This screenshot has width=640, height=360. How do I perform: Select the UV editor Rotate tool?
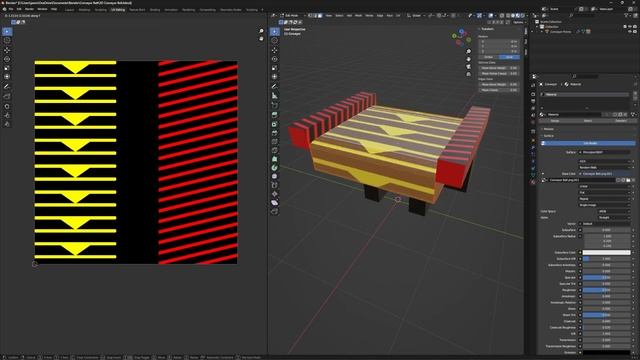pyautogui.click(x=7, y=59)
